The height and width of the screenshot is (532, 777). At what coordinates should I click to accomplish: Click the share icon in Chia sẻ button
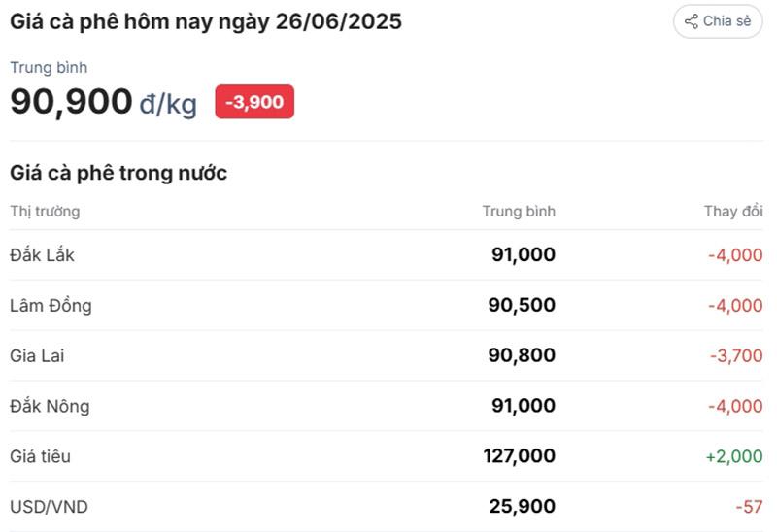coord(691,21)
